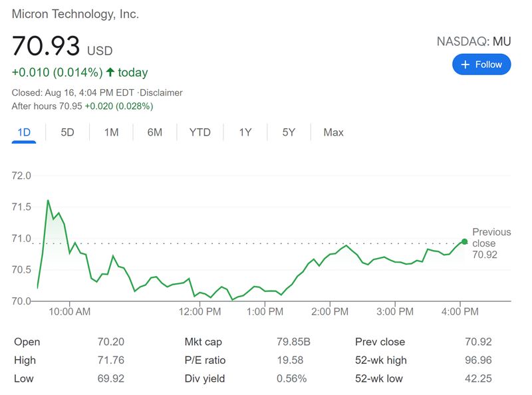
Task: Select the 1D time range tab
Action: (x=24, y=132)
